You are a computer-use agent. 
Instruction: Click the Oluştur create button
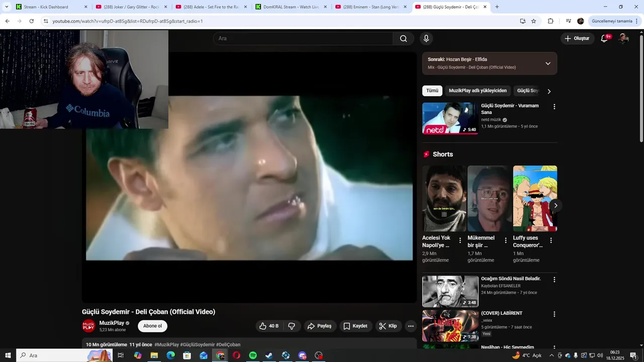point(577,38)
